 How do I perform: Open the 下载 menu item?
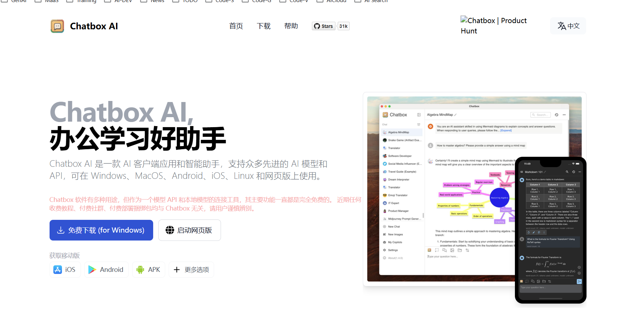coord(264,26)
